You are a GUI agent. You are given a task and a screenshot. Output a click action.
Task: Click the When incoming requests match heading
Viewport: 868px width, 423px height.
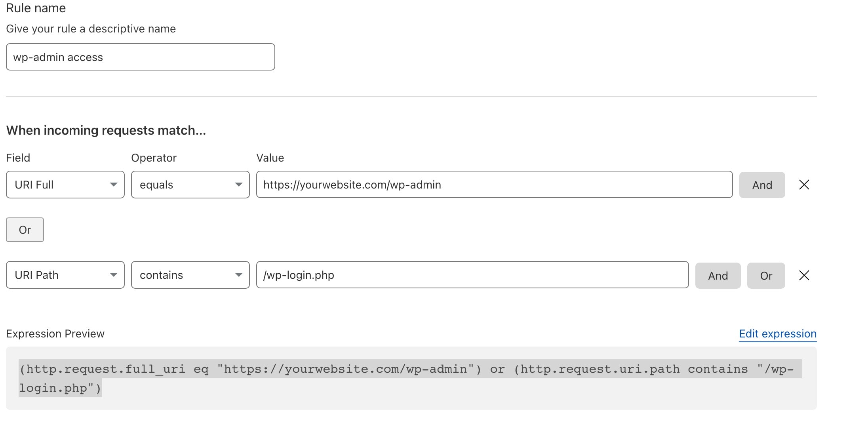click(x=106, y=130)
